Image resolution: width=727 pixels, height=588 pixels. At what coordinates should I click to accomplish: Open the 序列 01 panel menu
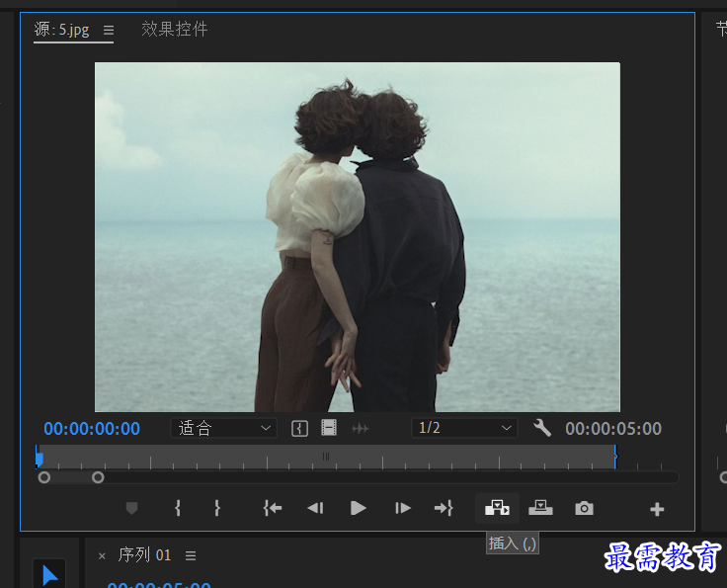[191, 555]
